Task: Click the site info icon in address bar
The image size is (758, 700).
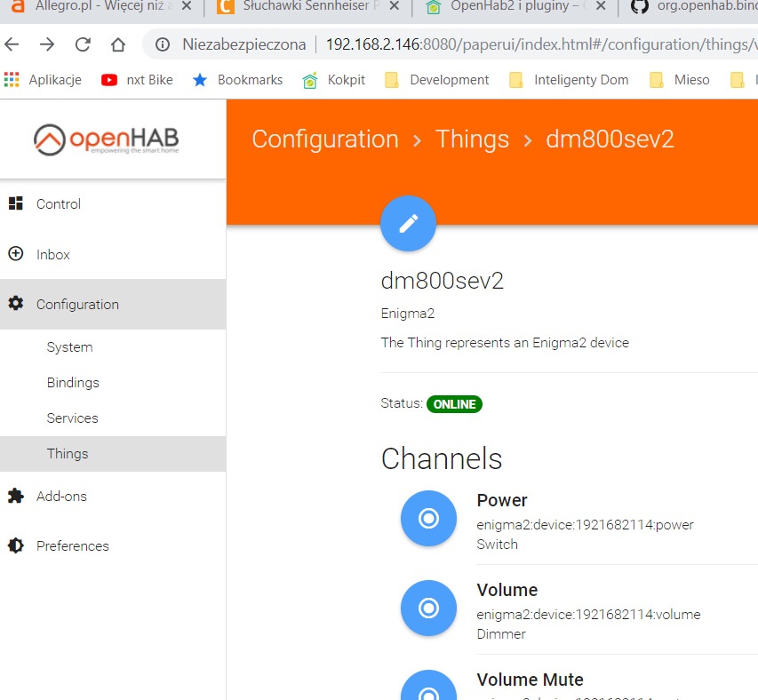Action: point(163,44)
